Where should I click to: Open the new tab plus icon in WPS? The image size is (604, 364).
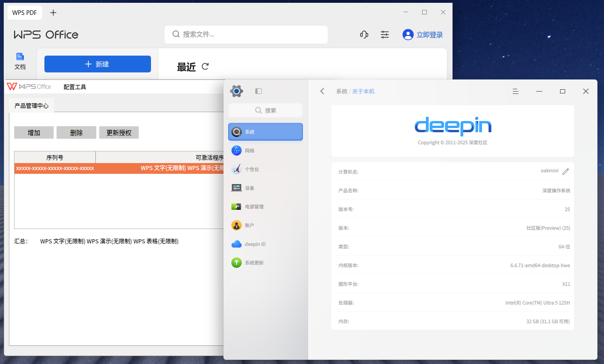(x=53, y=13)
